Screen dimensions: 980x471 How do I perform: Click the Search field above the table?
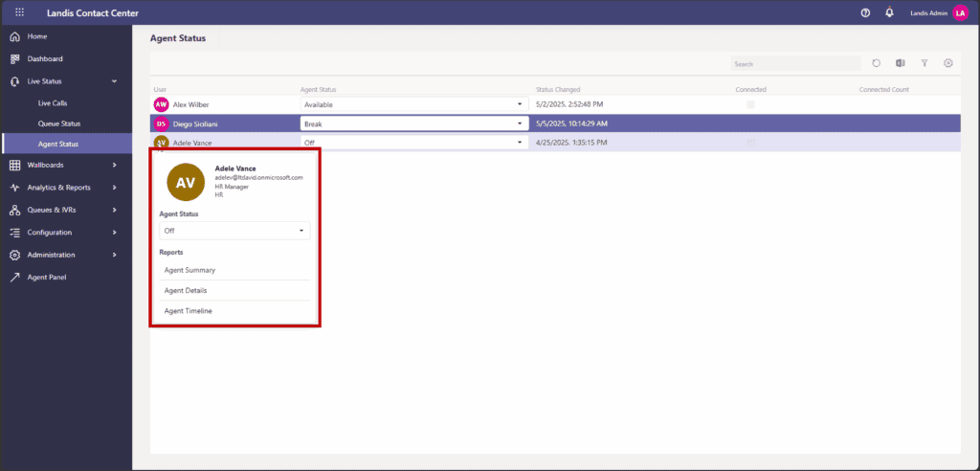[x=794, y=64]
